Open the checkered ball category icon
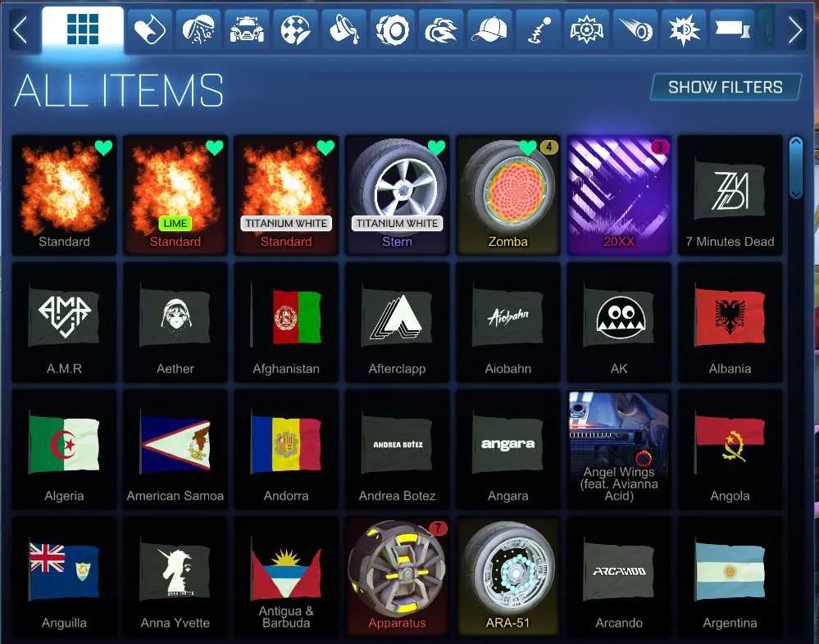Screen dimensions: 819x644 tap(295, 29)
